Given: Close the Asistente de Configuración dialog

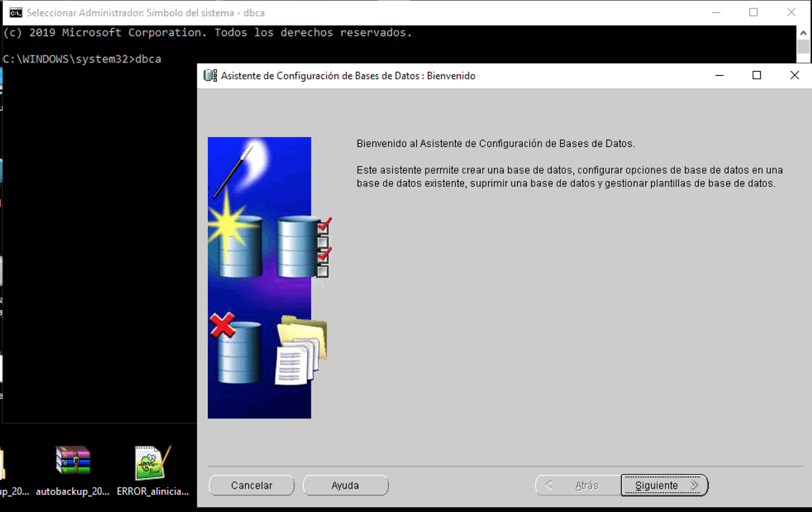Looking at the screenshot, I should (795, 76).
